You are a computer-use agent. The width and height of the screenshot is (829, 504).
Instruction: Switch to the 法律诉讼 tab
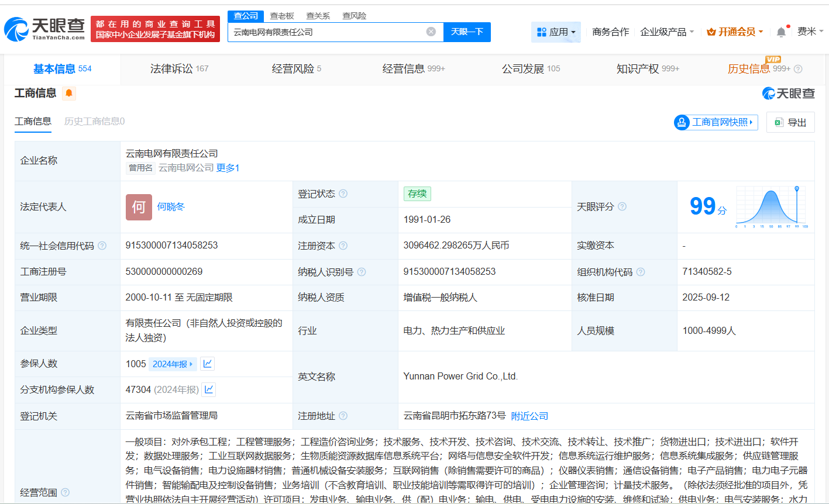click(170, 68)
